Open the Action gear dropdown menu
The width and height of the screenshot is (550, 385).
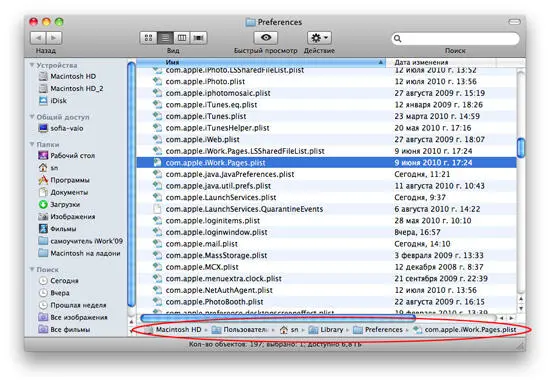coord(320,38)
